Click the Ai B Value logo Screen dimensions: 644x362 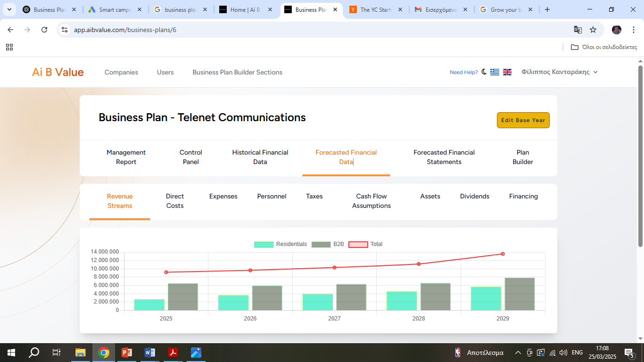tap(58, 72)
